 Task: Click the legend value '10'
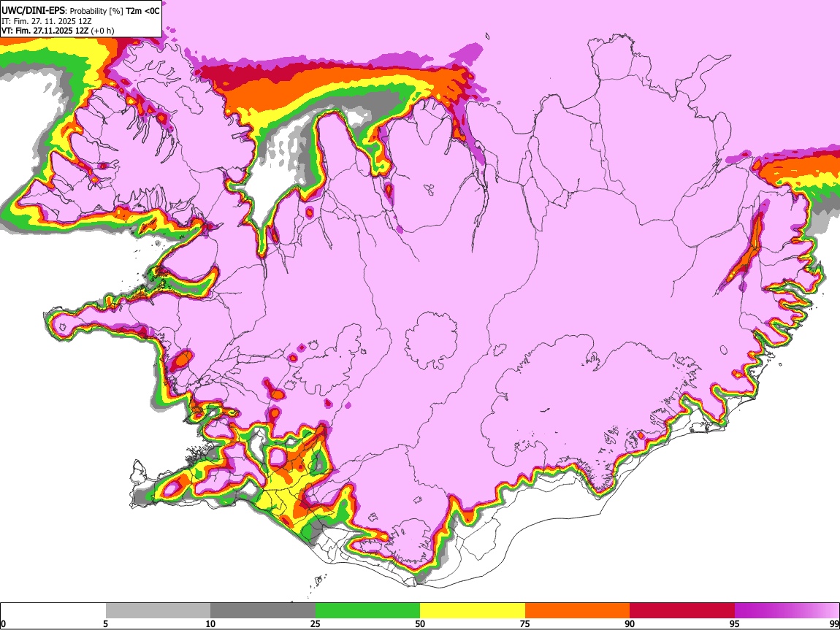point(210,623)
